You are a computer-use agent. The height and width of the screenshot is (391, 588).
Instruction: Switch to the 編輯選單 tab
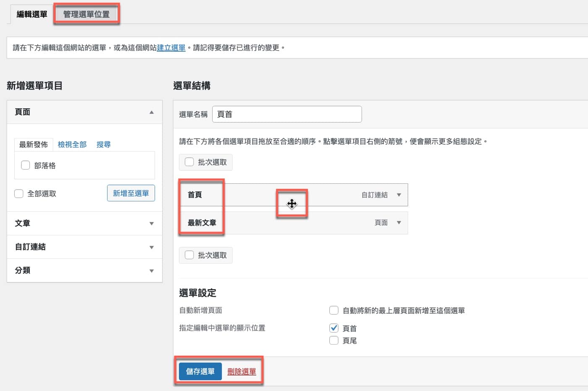tap(32, 14)
